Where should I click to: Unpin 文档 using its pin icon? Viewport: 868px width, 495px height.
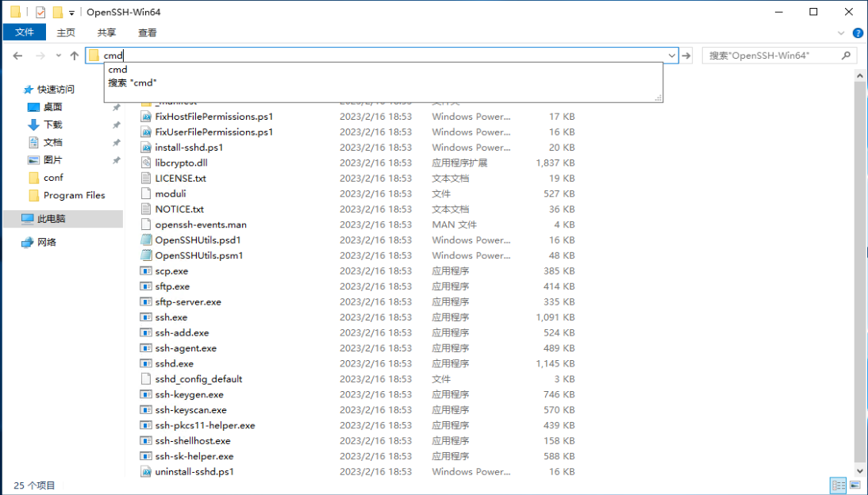pyautogui.click(x=117, y=143)
